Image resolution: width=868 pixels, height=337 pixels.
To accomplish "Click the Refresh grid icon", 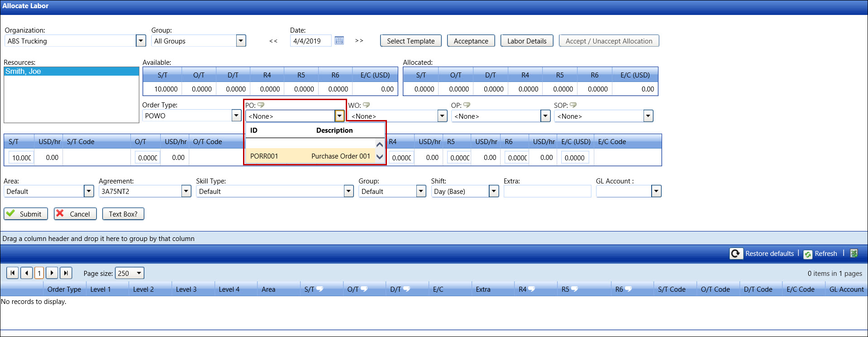I will tap(808, 254).
